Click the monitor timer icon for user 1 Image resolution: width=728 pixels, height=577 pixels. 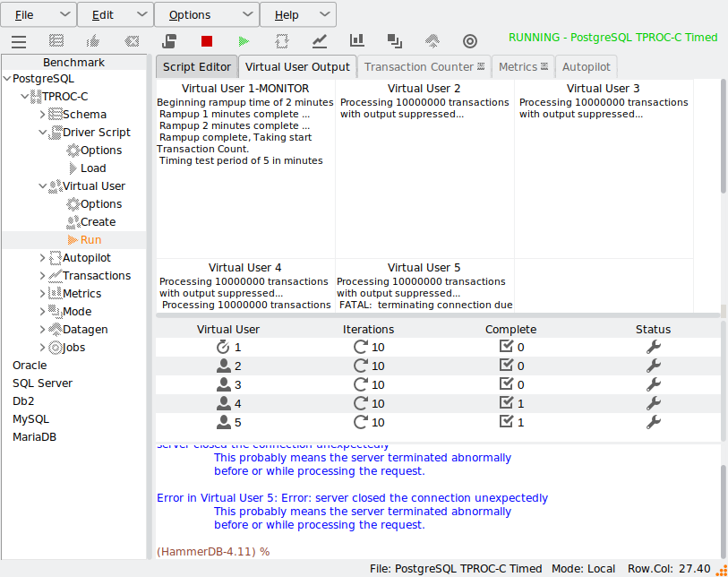pos(223,347)
